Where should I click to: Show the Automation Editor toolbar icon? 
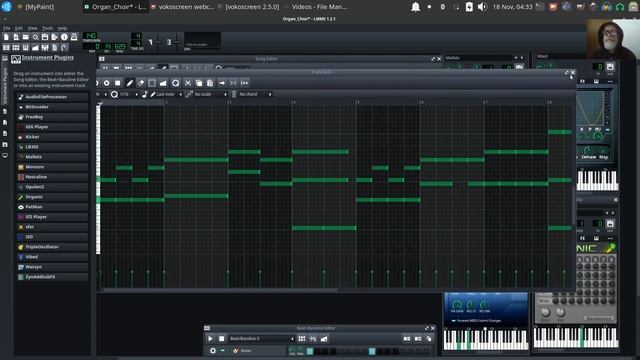click(36, 47)
